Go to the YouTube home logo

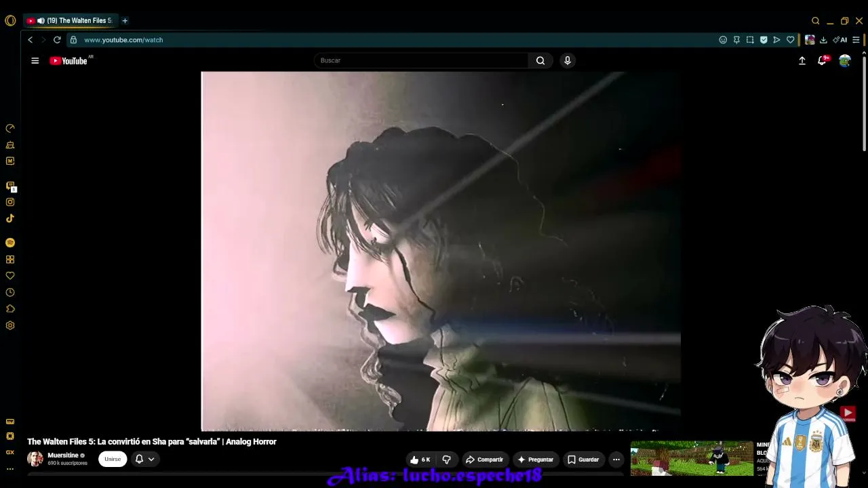point(68,60)
